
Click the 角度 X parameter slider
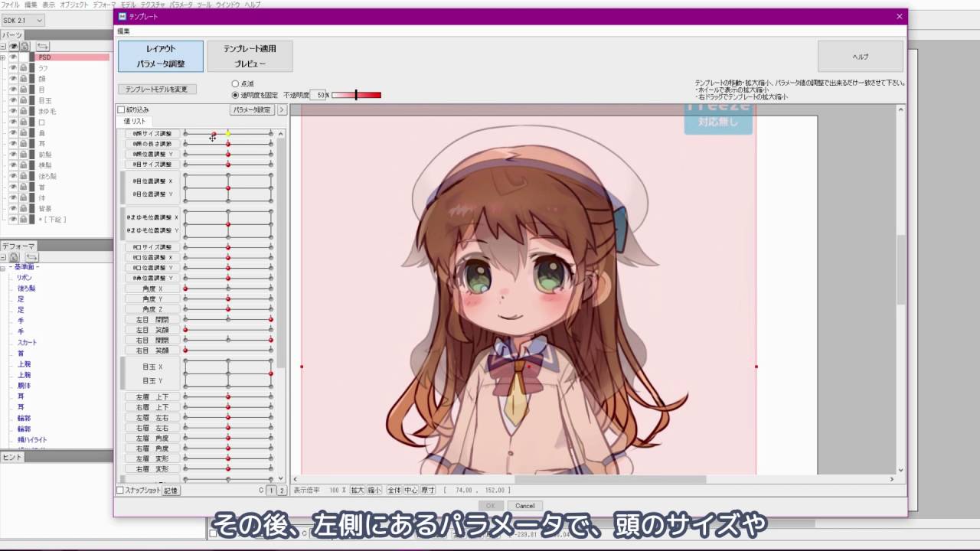[x=228, y=289]
